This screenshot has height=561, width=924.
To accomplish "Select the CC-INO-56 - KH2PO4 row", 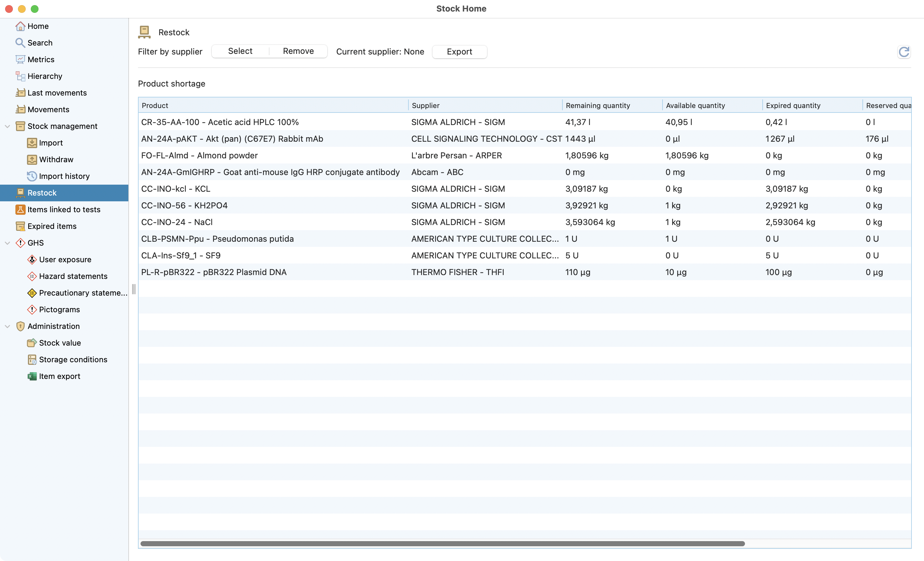I will tap(525, 205).
